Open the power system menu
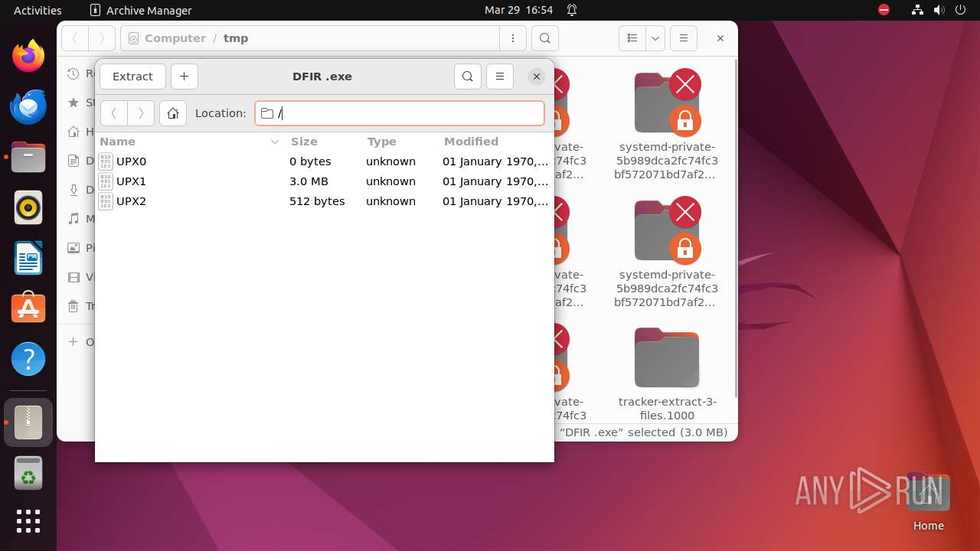980x551 pixels. [x=961, y=10]
